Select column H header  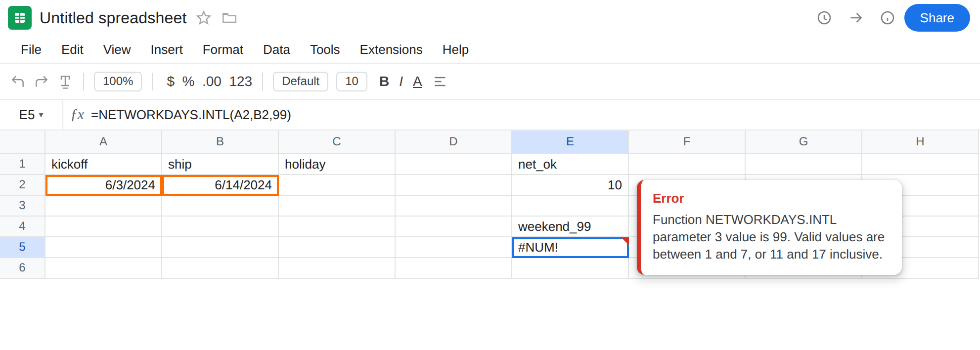920,141
